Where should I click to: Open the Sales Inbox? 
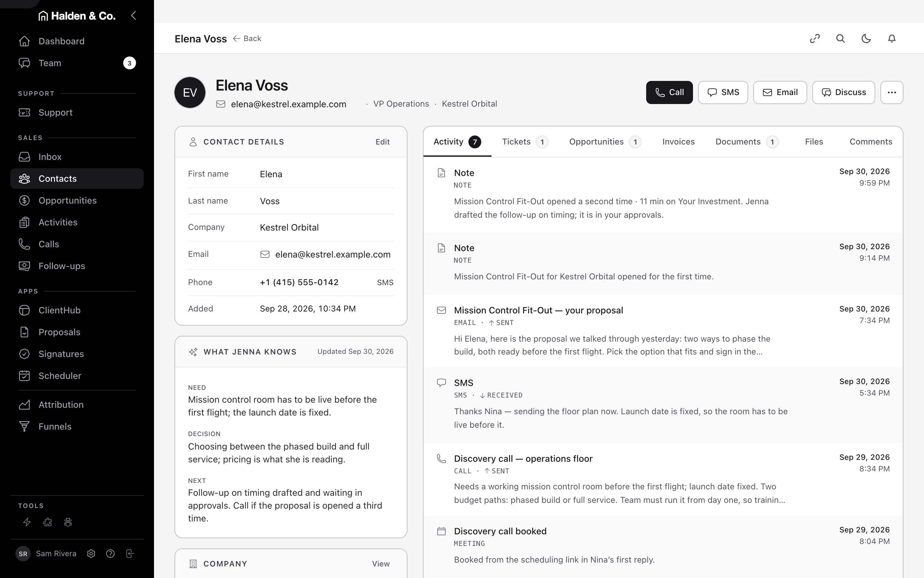tap(77, 157)
